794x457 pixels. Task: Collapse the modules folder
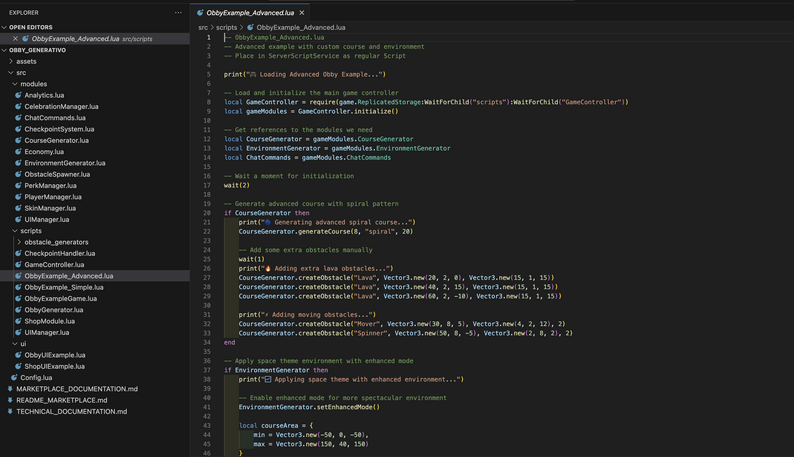click(x=14, y=84)
